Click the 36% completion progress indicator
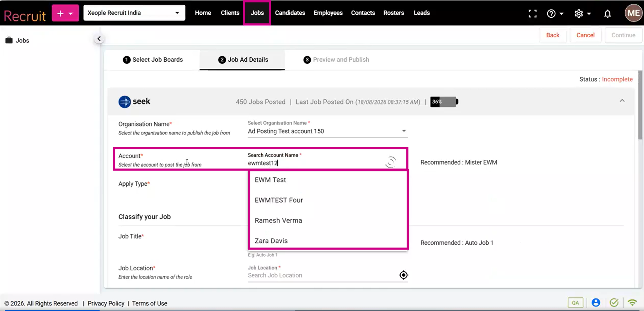Viewport: 644px width, 311px height. [x=444, y=102]
